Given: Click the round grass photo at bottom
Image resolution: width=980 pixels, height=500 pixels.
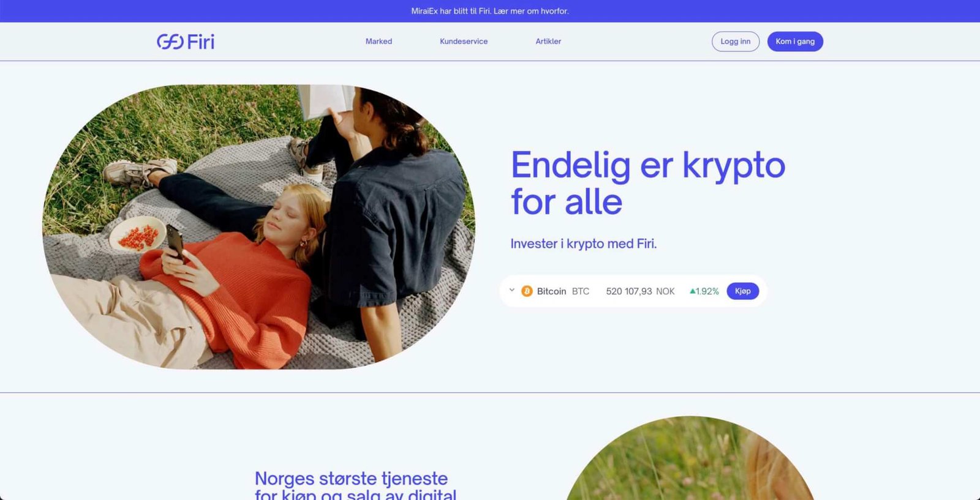Looking at the screenshot, I should 690,458.
